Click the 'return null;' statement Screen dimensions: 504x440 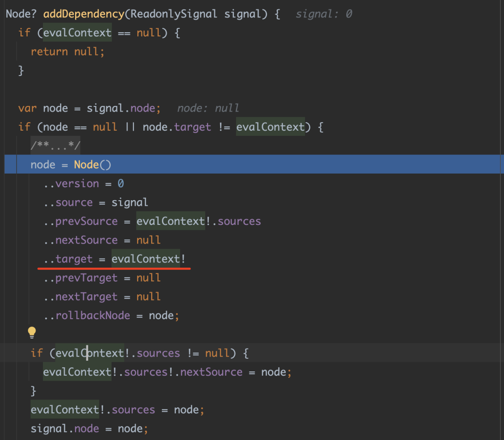pos(67,52)
